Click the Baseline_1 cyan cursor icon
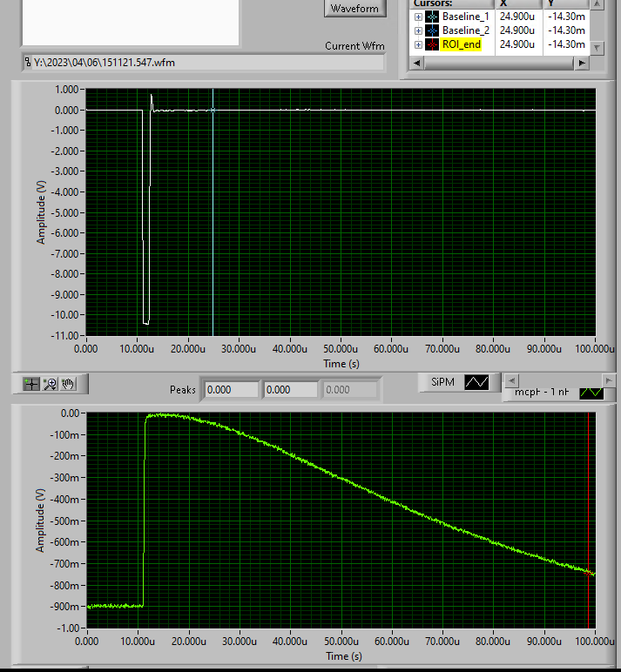Image resolution: width=621 pixels, height=672 pixels. pos(432,17)
